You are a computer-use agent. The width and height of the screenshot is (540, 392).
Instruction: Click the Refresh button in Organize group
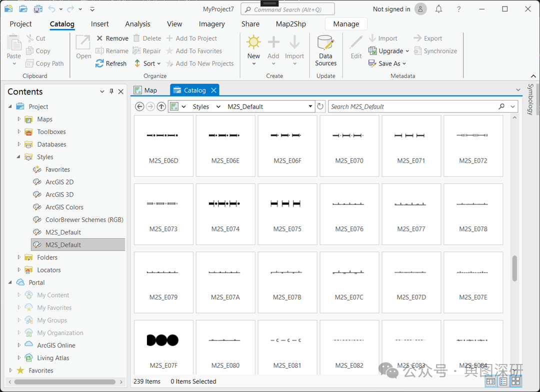(x=111, y=63)
